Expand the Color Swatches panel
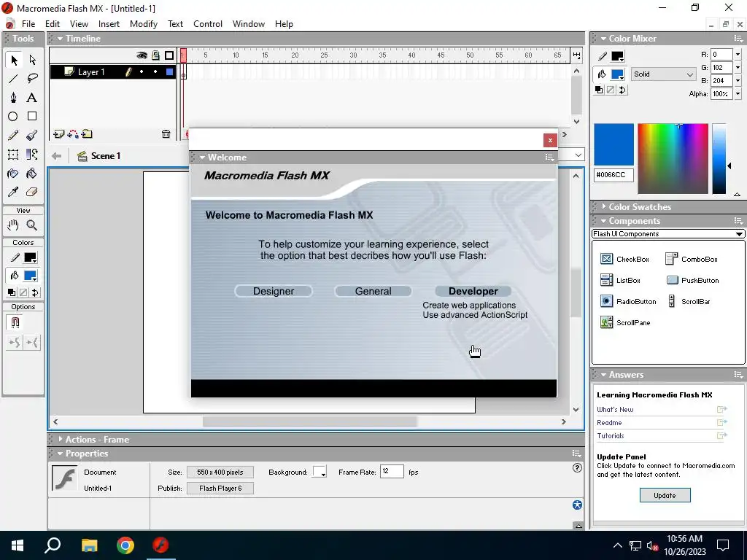This screenshot has height=560, width=747. [603, 206]
